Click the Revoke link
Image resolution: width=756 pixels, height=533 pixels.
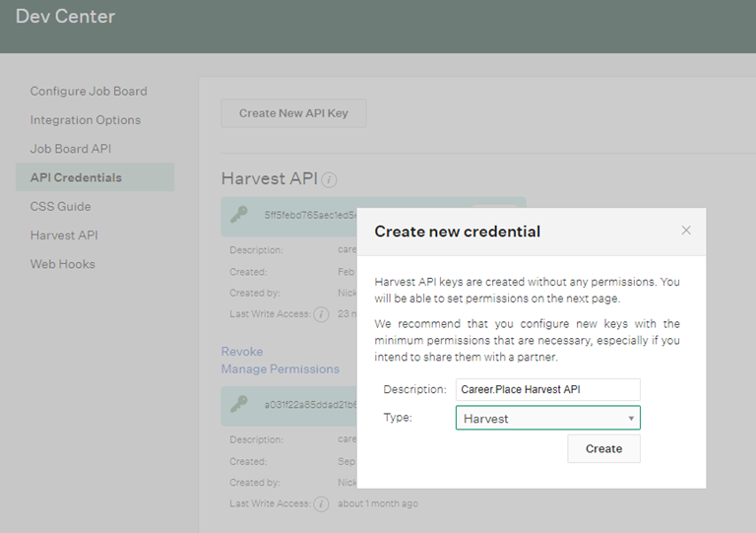242,351
